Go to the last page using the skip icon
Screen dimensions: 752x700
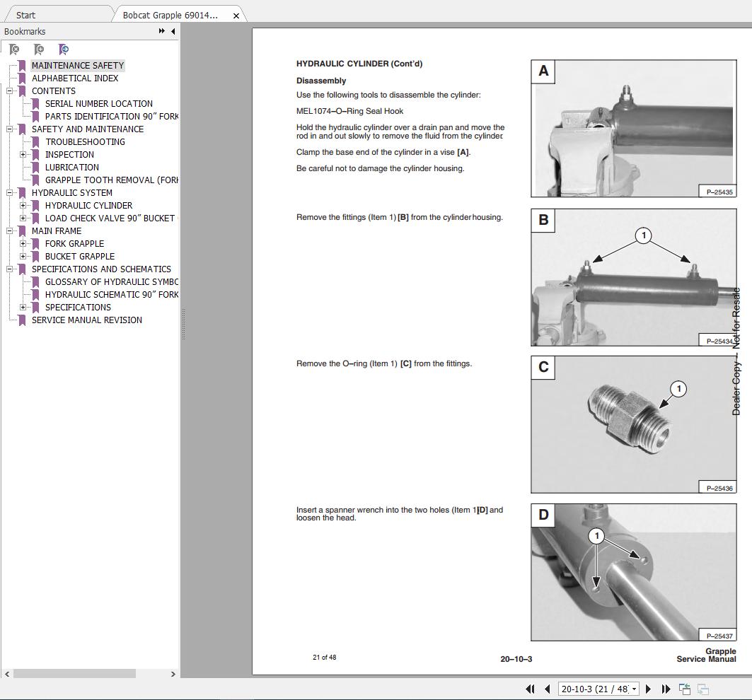(665, 689)
